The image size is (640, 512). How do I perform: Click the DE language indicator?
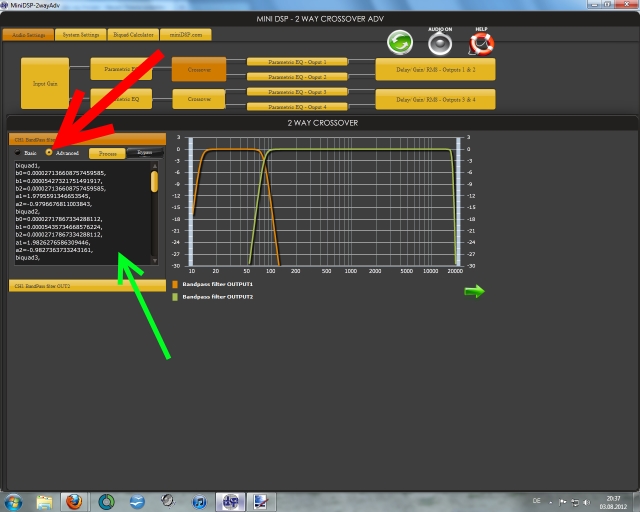(536, 501)
